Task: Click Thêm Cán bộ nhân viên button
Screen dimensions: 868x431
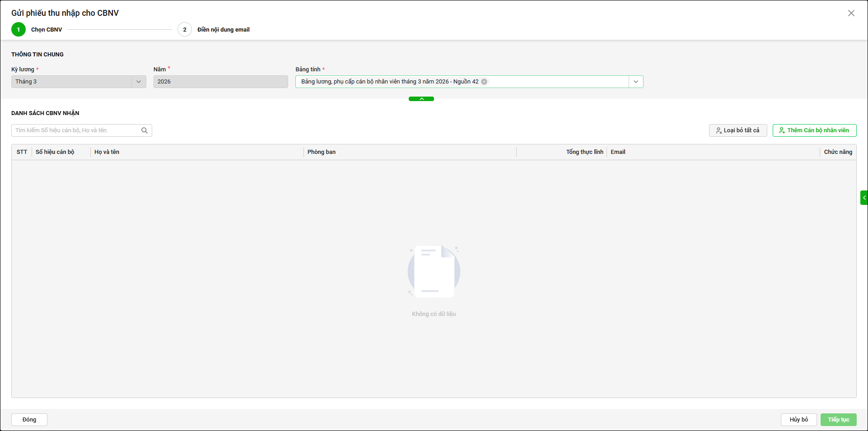Action: [x=814, y=130]
